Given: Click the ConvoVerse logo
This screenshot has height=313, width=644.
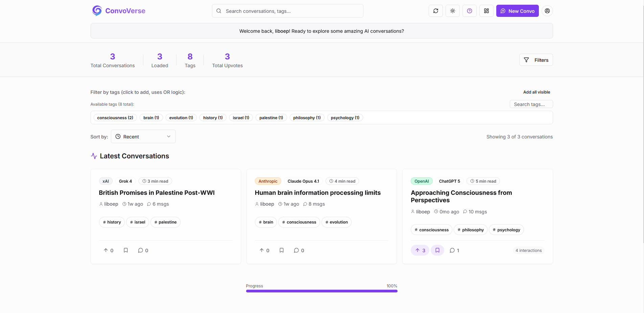Looking at the screenshot, I should pos(119,11).
